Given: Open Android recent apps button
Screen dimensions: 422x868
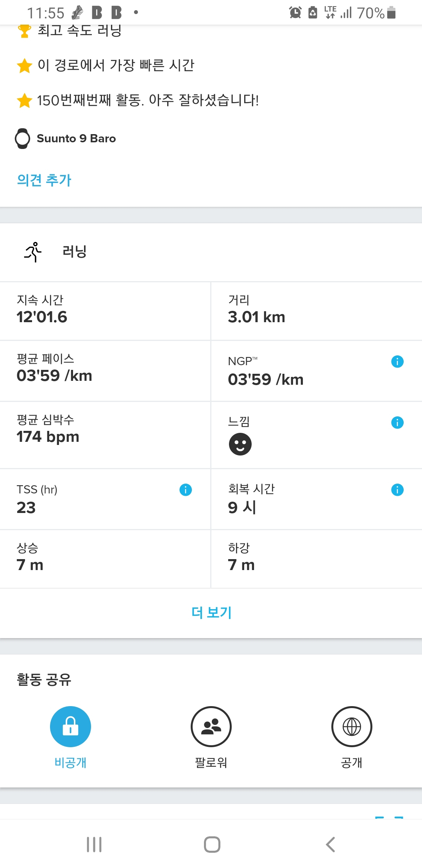Looking at the screenshot, I should pos(94,845).
